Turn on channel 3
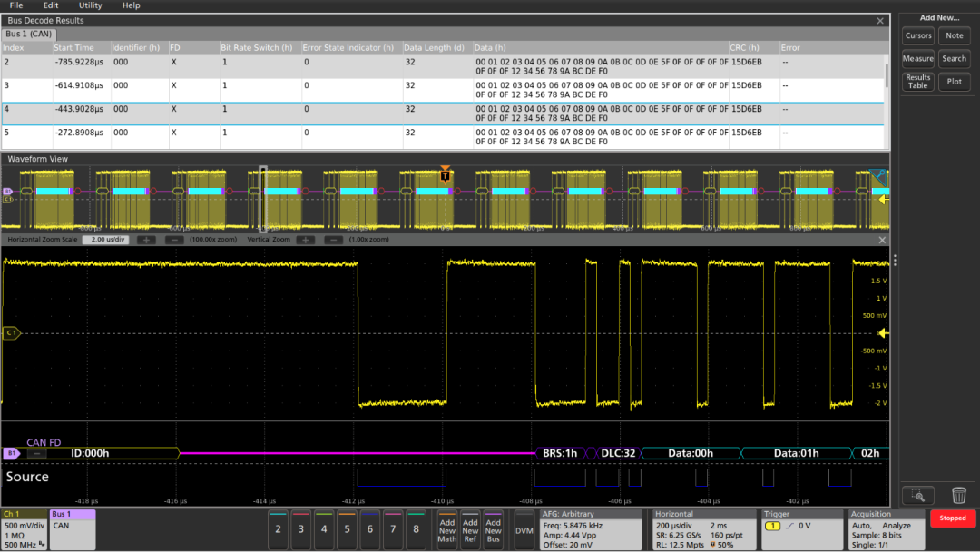980x553 pixels. click(x=301, y=529)
